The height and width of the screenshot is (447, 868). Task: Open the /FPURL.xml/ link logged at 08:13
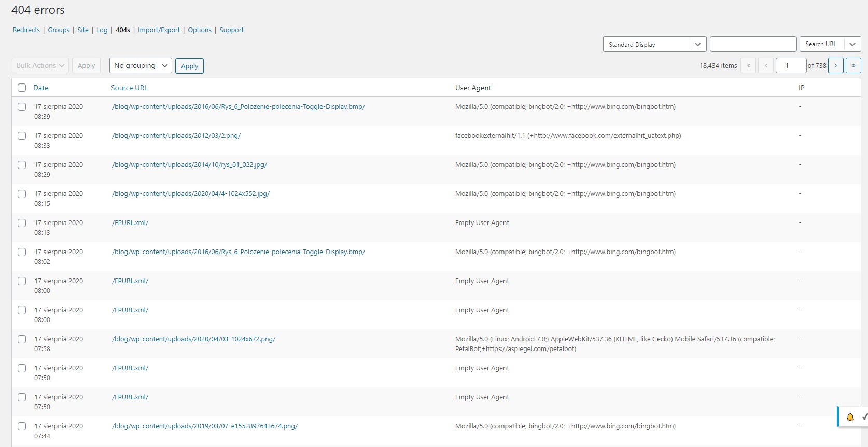coord(130,223)
